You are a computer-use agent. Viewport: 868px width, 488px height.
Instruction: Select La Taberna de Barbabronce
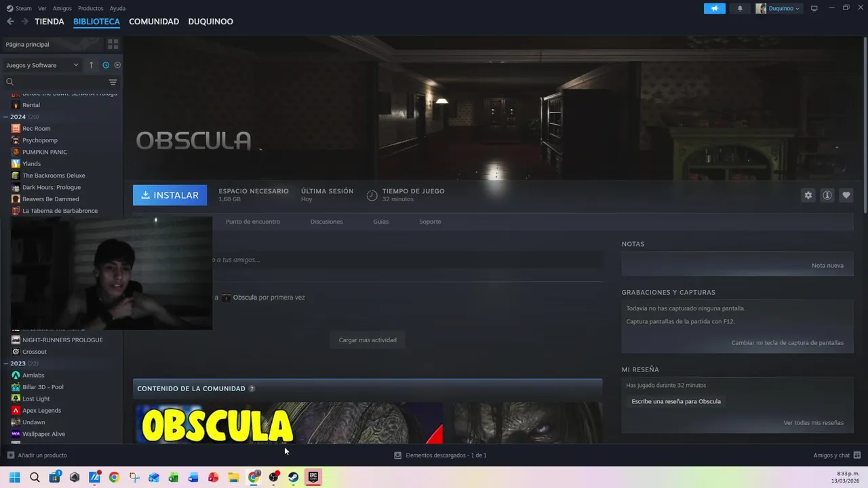point(60,211)
